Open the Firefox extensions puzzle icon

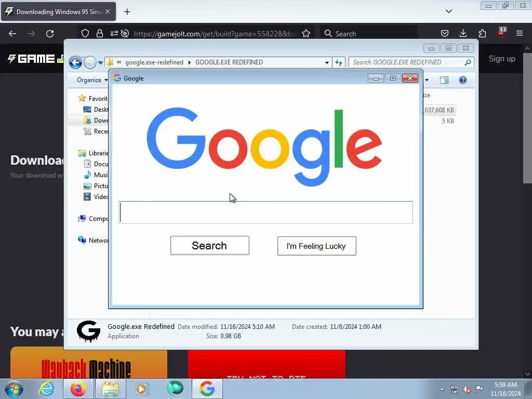click(482, 33)
